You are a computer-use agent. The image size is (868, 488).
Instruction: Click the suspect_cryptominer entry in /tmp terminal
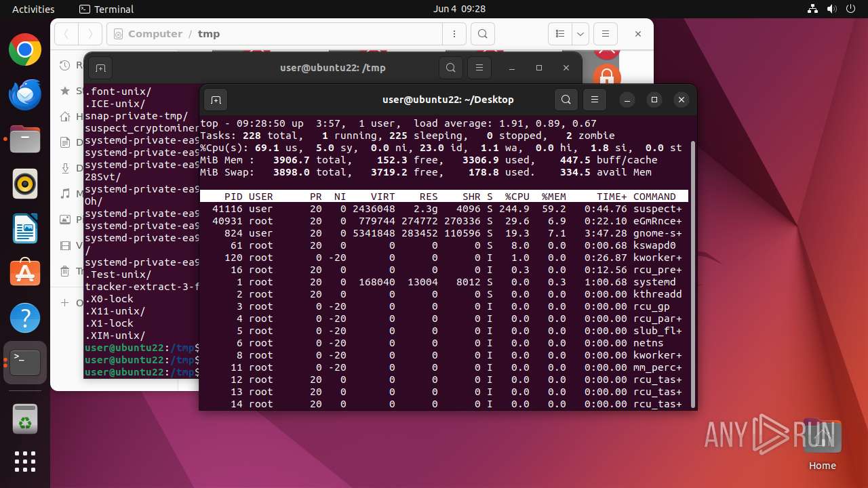click(142, 128)
